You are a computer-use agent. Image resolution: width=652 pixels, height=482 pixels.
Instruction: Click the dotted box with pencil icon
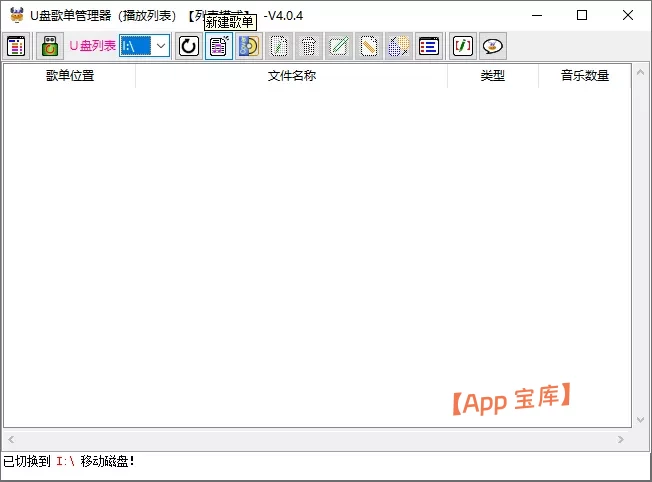tap(338, 46)
